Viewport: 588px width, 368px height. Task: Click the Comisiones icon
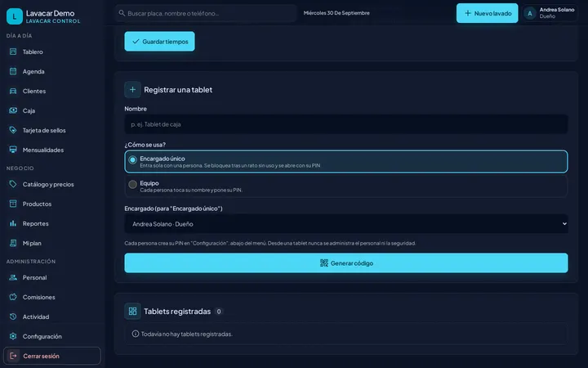tap(13, 297)
